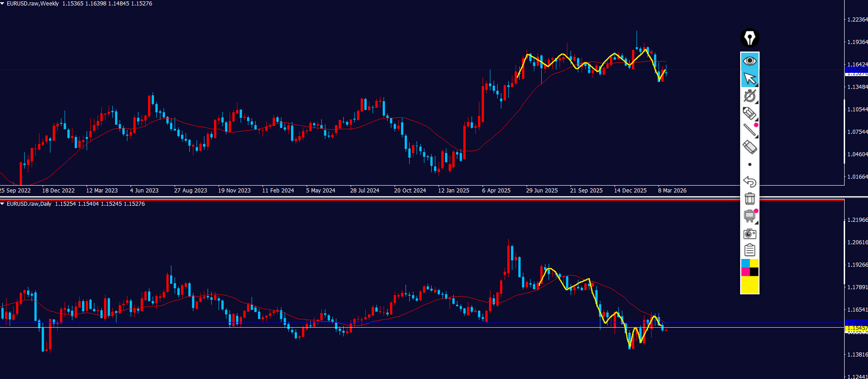Click the brush size dot
Screen dimensions: 868x379
click(x=750, y=165)
